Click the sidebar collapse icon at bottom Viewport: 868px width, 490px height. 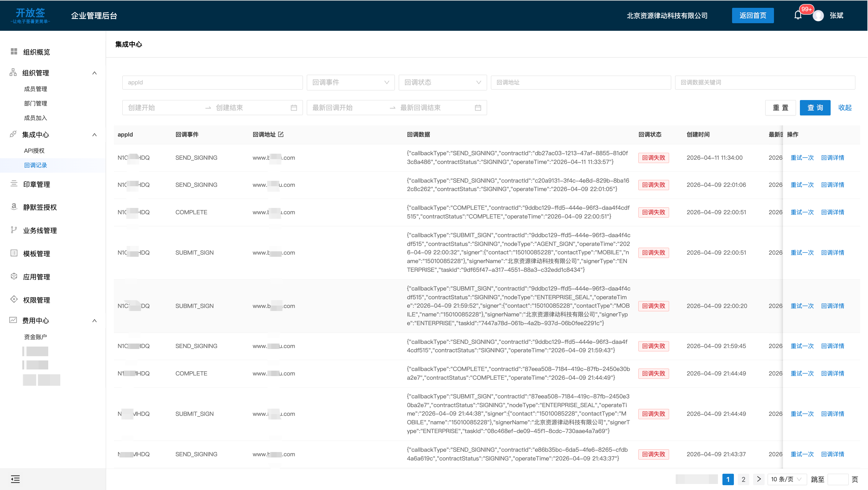pos(15,479)
